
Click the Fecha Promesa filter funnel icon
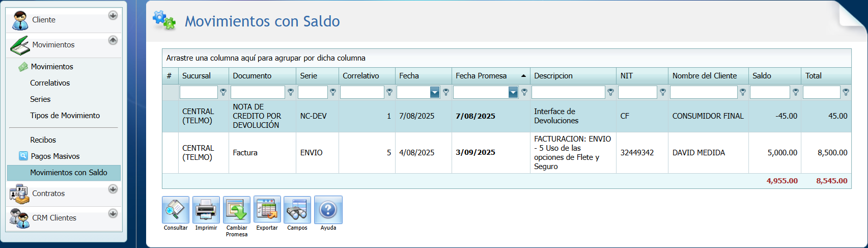pyautogui.click(x=524, y=92)
